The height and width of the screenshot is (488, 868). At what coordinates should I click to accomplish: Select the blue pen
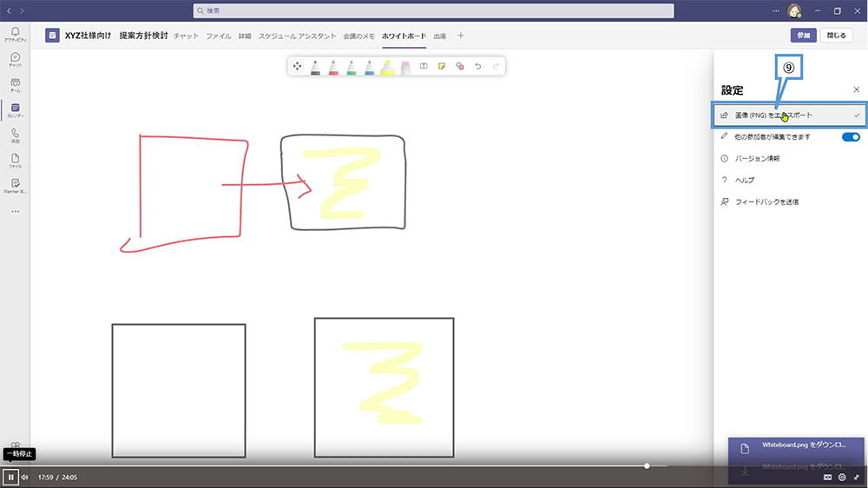coord(370,67)
